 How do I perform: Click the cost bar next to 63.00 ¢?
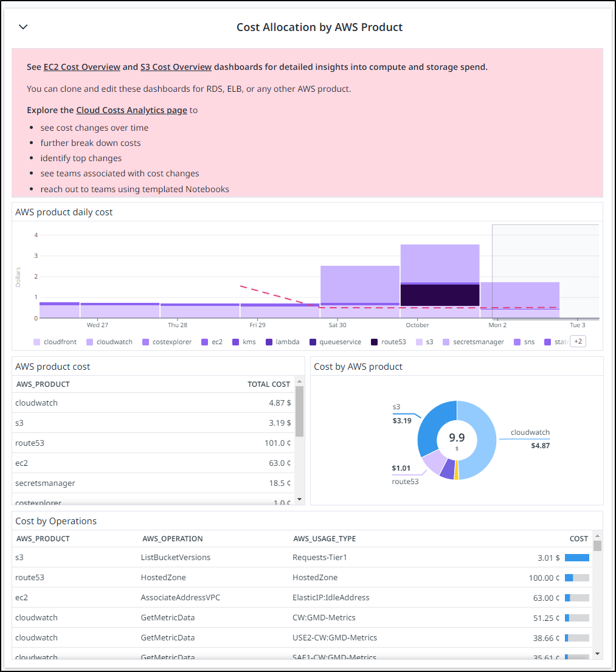[x=577, y=598]
